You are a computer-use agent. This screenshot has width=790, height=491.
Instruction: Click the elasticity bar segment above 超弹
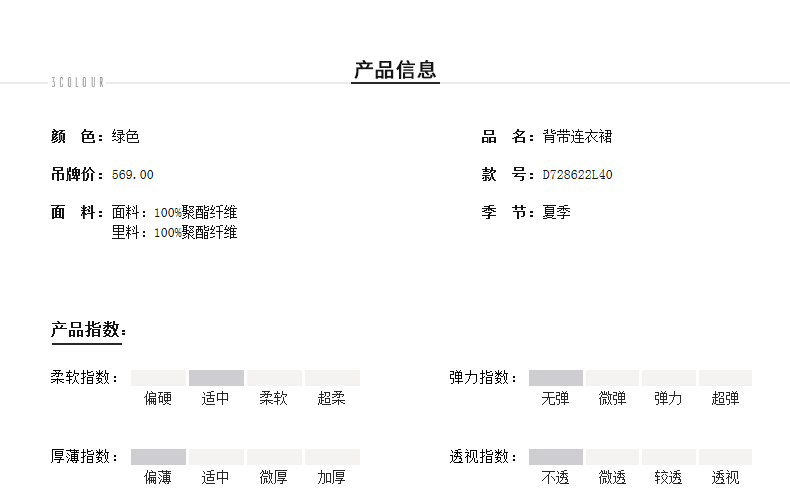pyautogui.click(x=725, y=378)
